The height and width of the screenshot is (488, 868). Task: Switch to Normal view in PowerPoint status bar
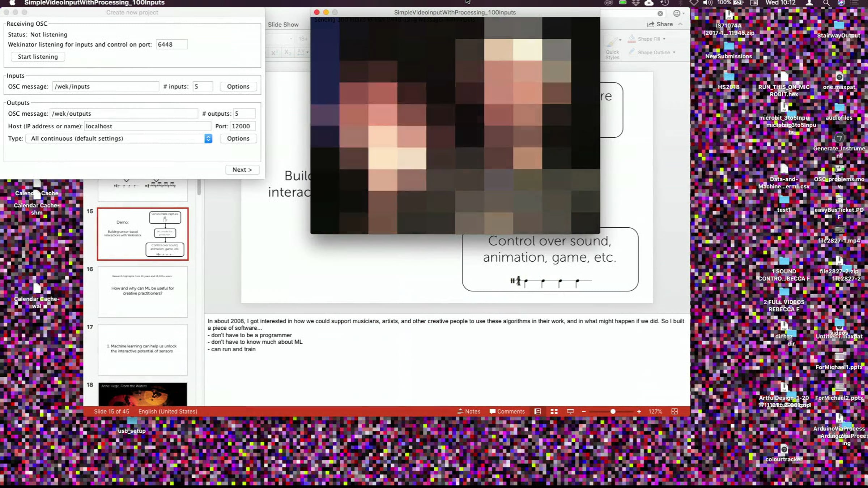pyautogui.click(x=538, y=411)
